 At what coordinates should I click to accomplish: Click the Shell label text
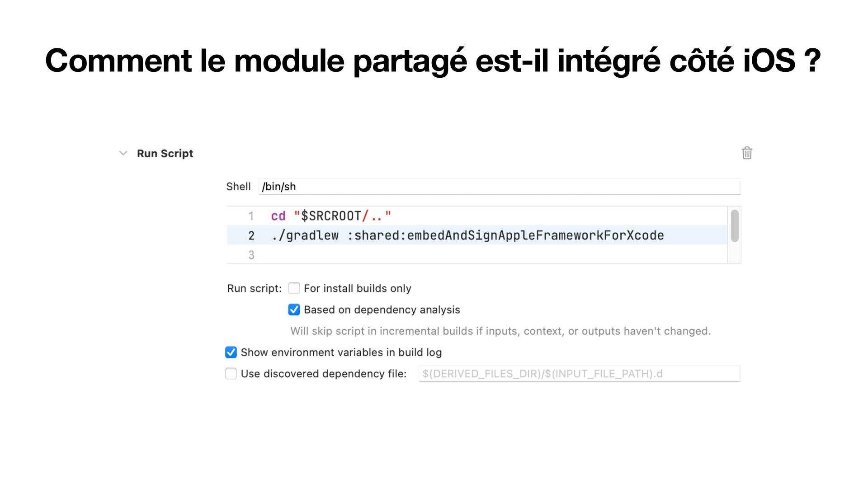(238, 187)
